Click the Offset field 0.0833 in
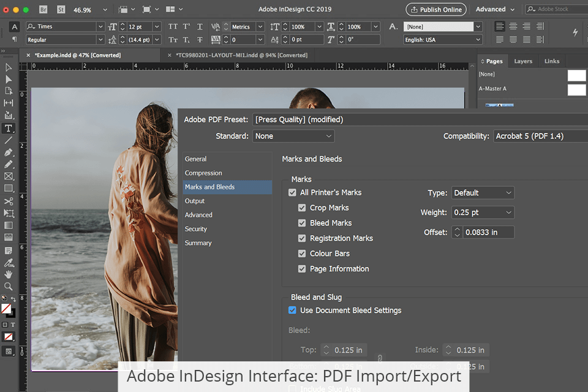 pyautogui.click(x=489, y=232)
